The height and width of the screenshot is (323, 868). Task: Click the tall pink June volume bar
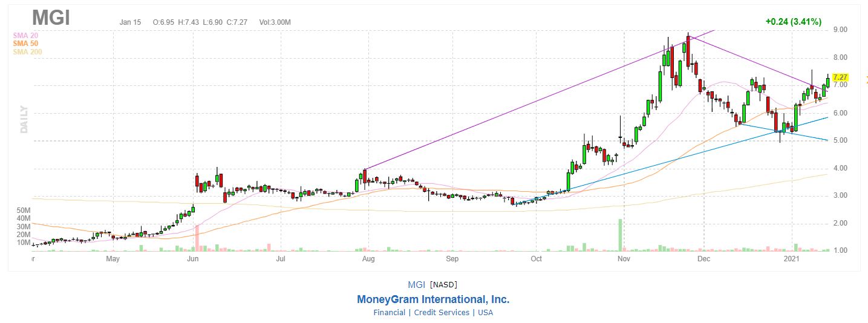tap(197, 238)
